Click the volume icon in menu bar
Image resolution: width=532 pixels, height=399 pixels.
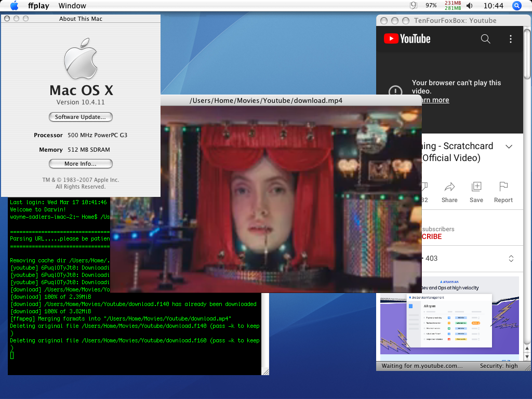470,5
